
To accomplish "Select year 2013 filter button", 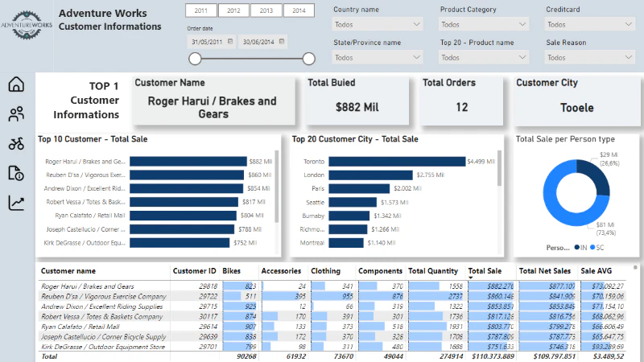I will point(266,10).
